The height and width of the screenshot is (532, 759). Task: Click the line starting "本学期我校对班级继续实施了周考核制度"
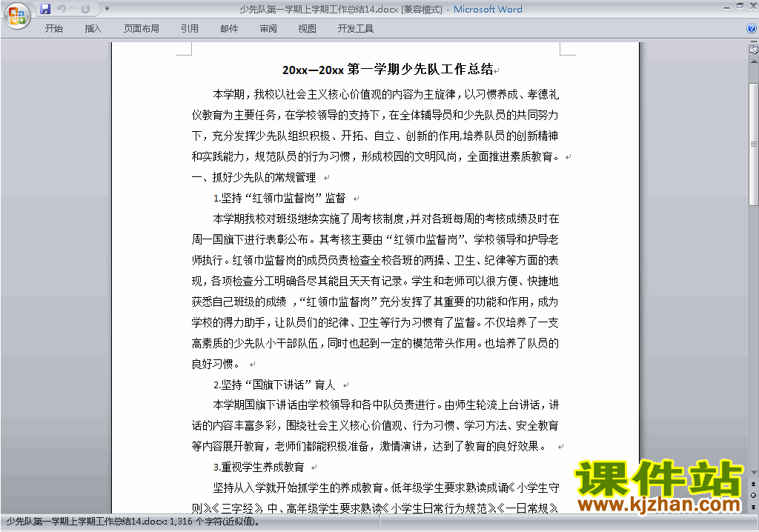click(x=385, y=219)
